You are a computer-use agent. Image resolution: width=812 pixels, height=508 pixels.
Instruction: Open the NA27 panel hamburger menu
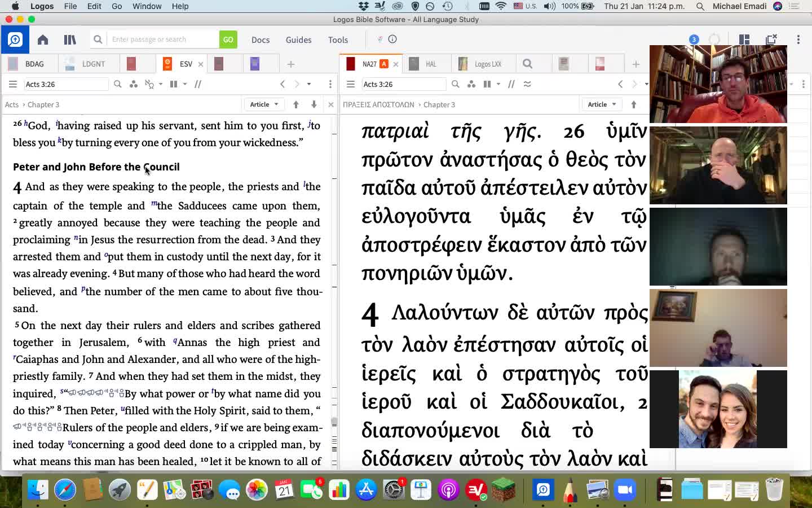(x=350, y=84)
